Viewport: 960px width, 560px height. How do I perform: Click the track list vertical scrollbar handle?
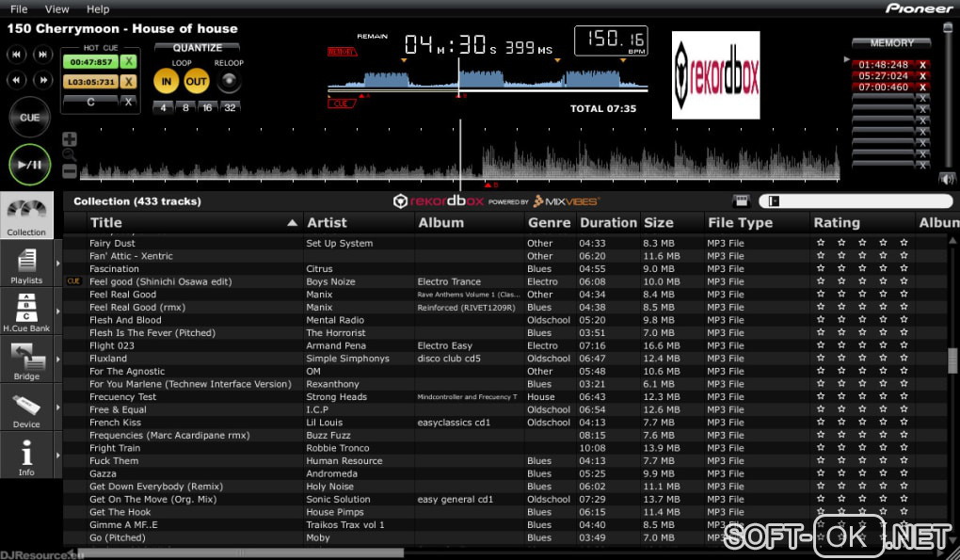(952, 361)
